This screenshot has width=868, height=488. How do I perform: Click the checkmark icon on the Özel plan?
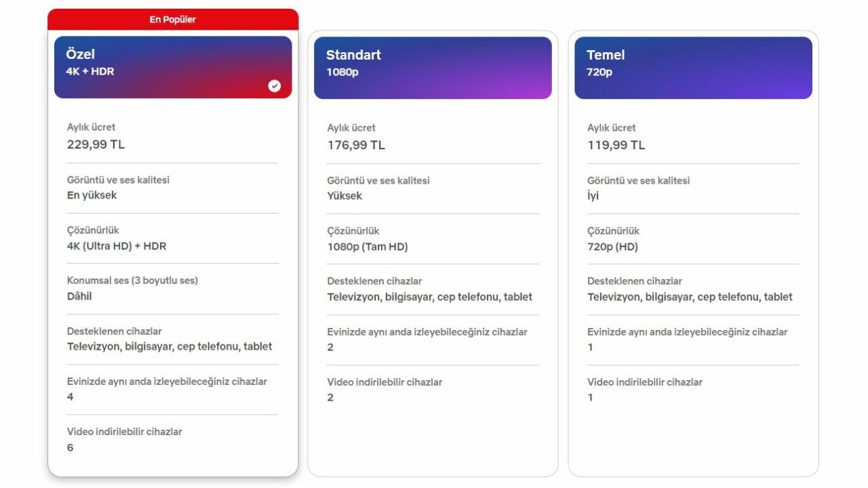[274, 86]
